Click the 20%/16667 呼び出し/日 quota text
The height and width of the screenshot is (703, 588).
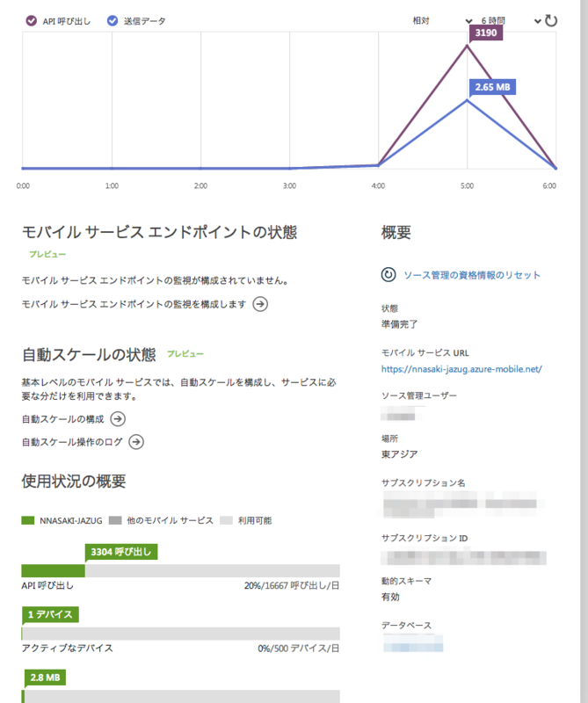point(292,585)
